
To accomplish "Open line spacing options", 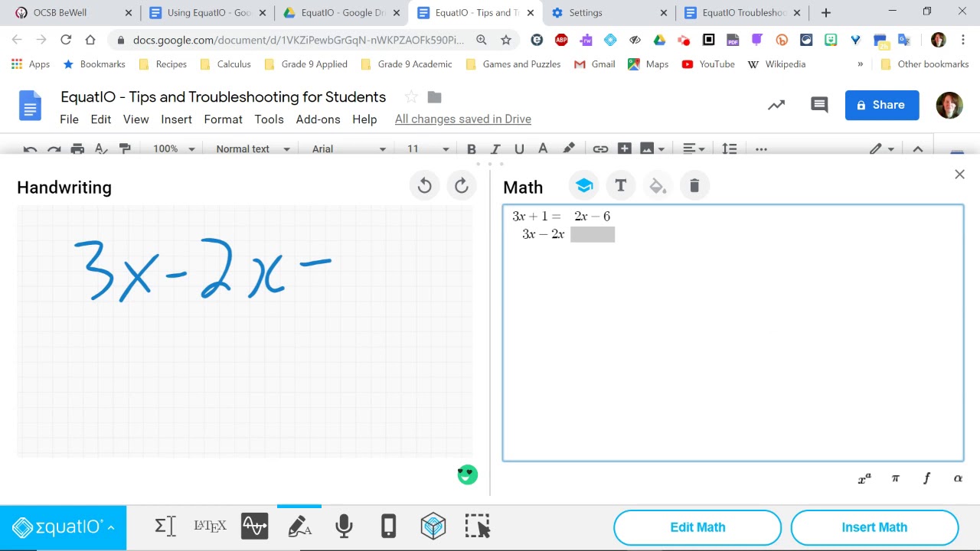I will coord(729,148).
